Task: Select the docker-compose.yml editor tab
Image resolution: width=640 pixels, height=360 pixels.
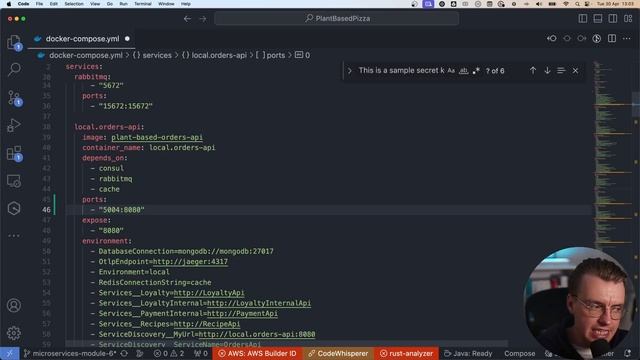Action: [x=82, y=39]
